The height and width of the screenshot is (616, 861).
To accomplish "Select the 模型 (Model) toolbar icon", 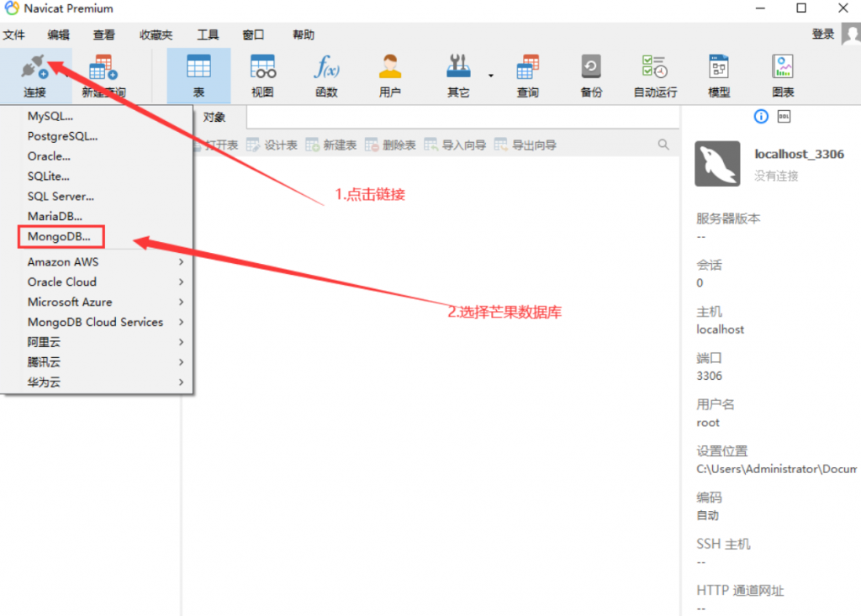I will [719, 75].
